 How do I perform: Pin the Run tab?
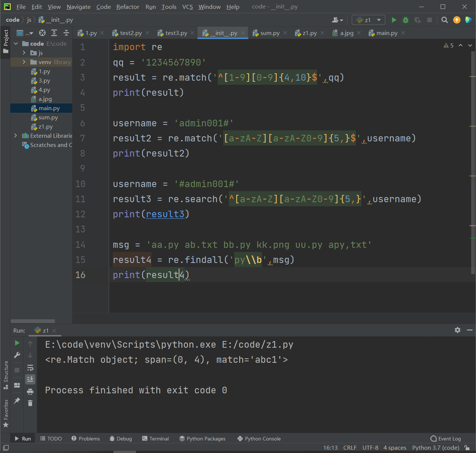(17, 401)
